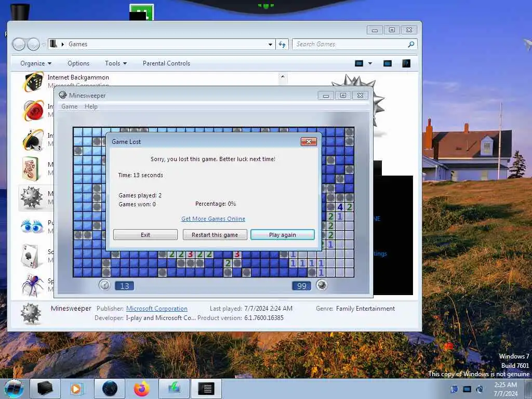Open Minesweeper Game menu
532x399 pixels.
coord(70,107)
